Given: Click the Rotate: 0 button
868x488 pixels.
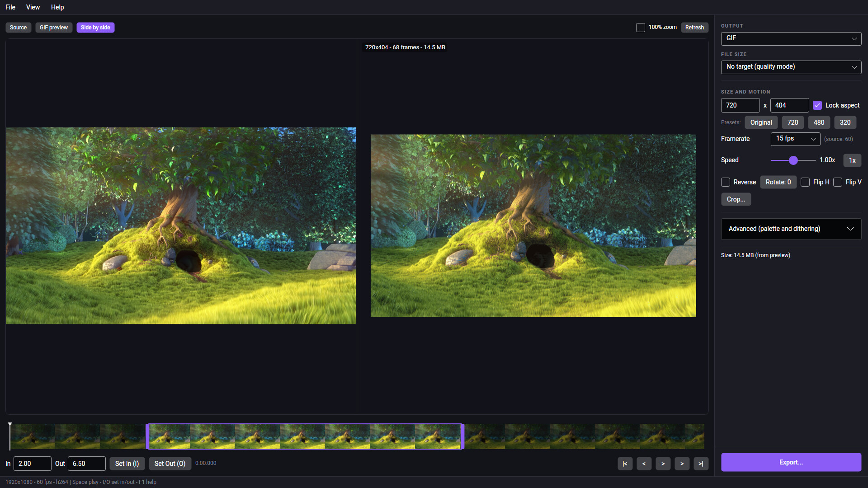Looking at the screenshot, I should [778, 182].
